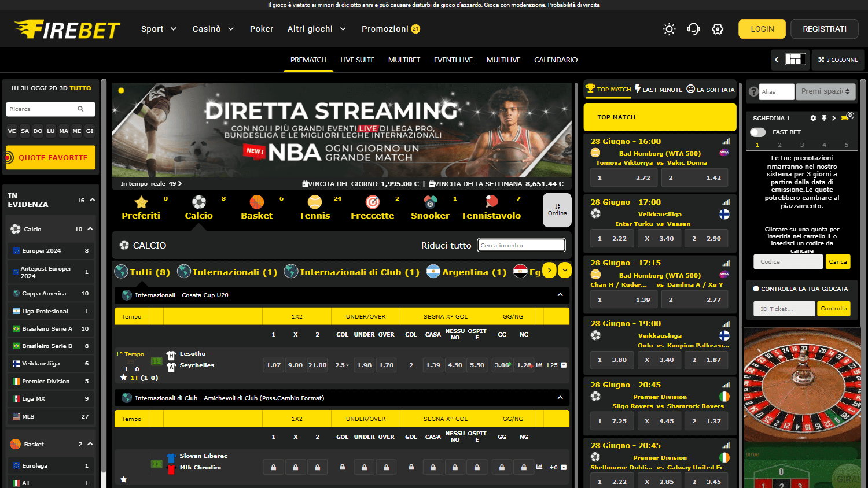
Task: Open support headset icon in header
Action: click(693, 29)
